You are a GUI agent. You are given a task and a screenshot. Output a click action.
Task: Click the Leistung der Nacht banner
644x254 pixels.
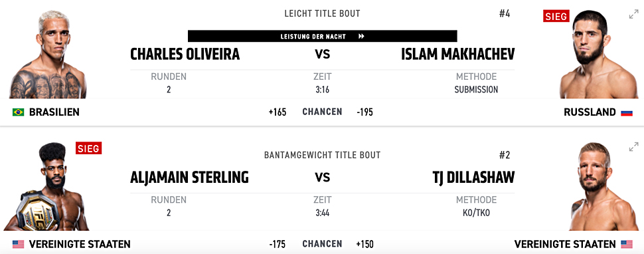[323, 36]
